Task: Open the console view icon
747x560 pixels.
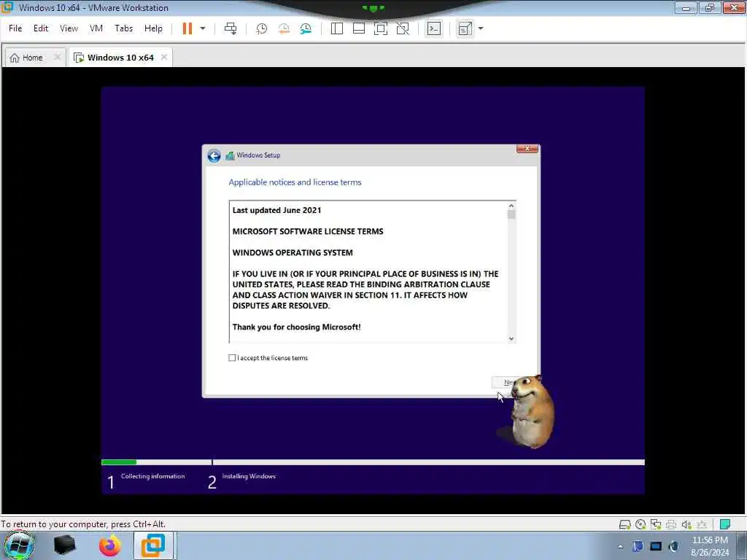Action: 433,28
